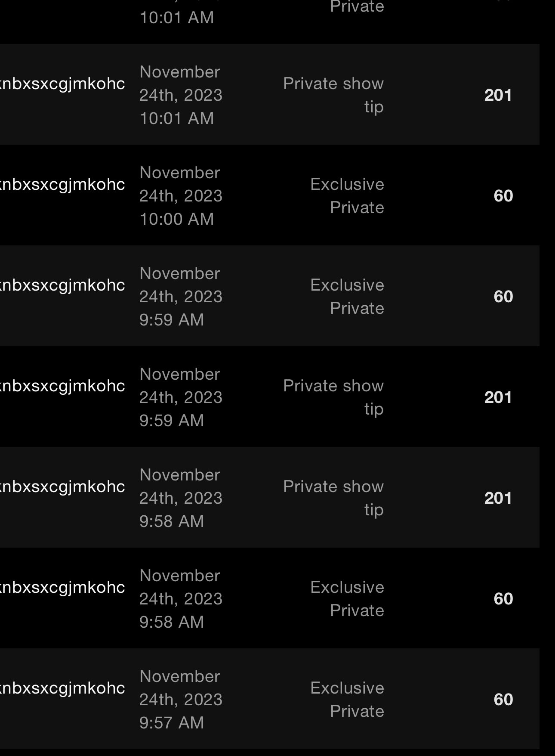Open username in 9:58 AM Private show tip row
This screenshot has width=555, height=756.
(x=62, y=486)
